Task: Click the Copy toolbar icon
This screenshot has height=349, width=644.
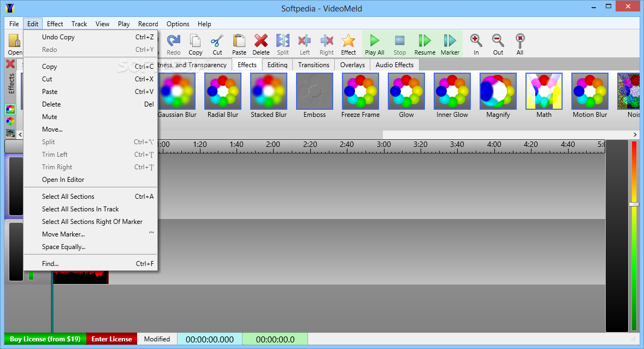Action: 196,44
